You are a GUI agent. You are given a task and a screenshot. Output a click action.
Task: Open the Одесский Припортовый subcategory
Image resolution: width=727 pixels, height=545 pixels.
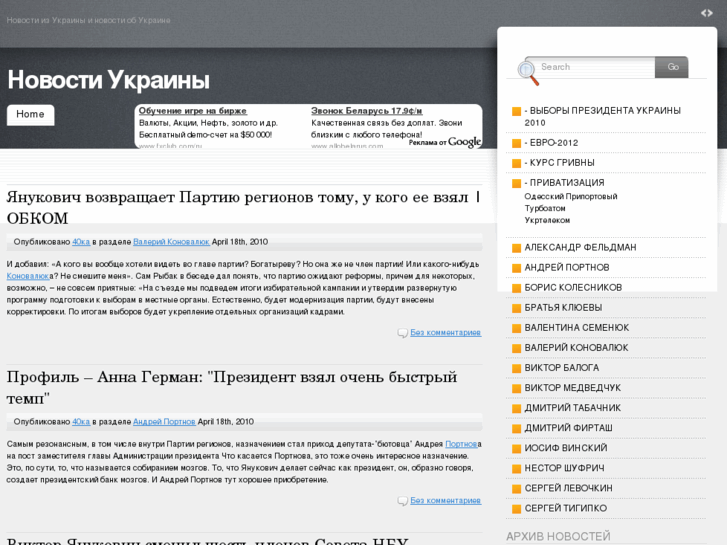pyautogui.click(x=571, y=197)
